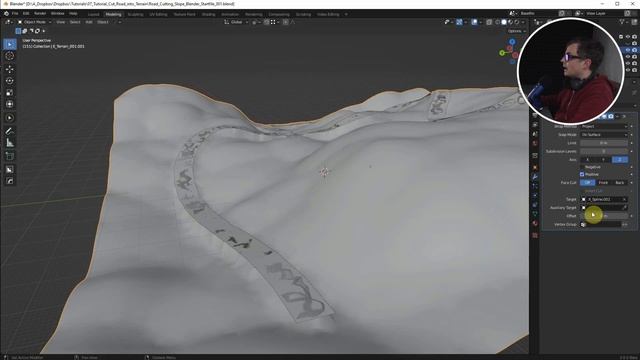Switch to the Shading workspace tab
The width and height of the screenshot is (640, 360).
click(x=208, y=14)
